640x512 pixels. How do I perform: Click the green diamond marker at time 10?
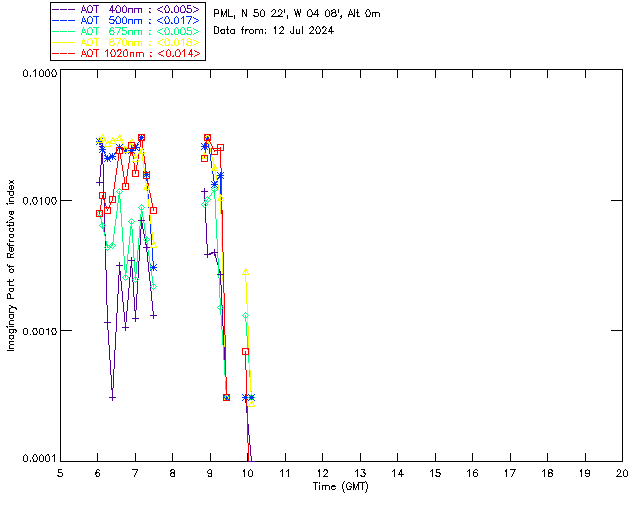(246, 316)
